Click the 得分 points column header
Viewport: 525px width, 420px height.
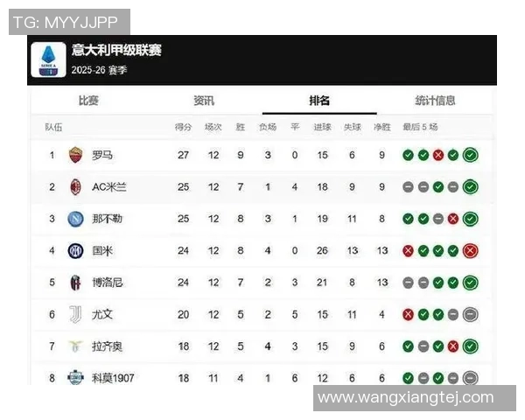click(x=183, y=128)
